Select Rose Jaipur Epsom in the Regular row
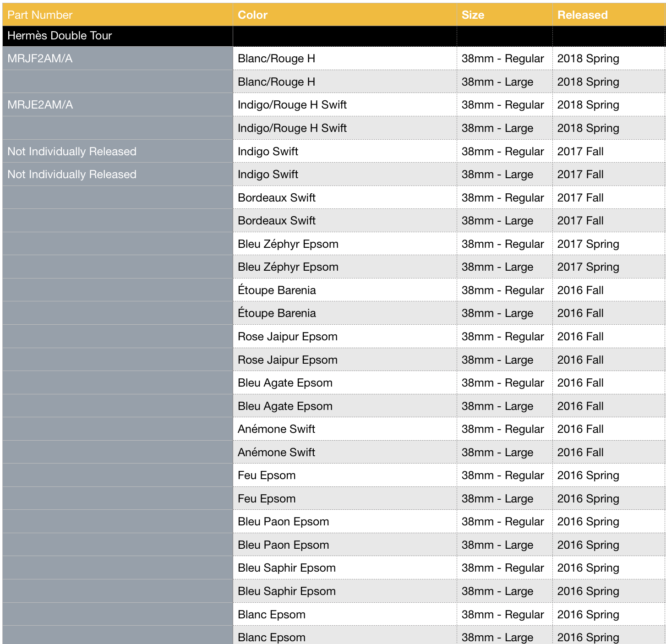This screenshot has height=644, width=666. 288,337
